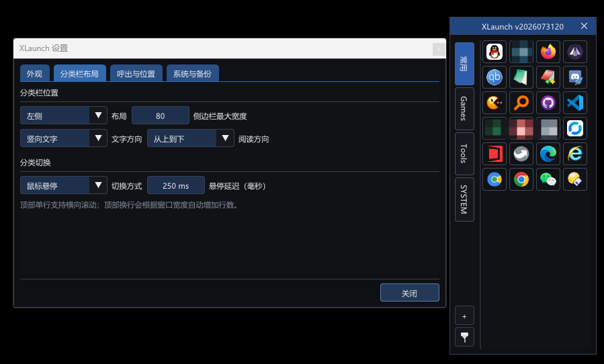Image resolution: width=604 pixels, height=364 pixels.
Task: Launch the Google Chrome icon
Action: [521, 179]
